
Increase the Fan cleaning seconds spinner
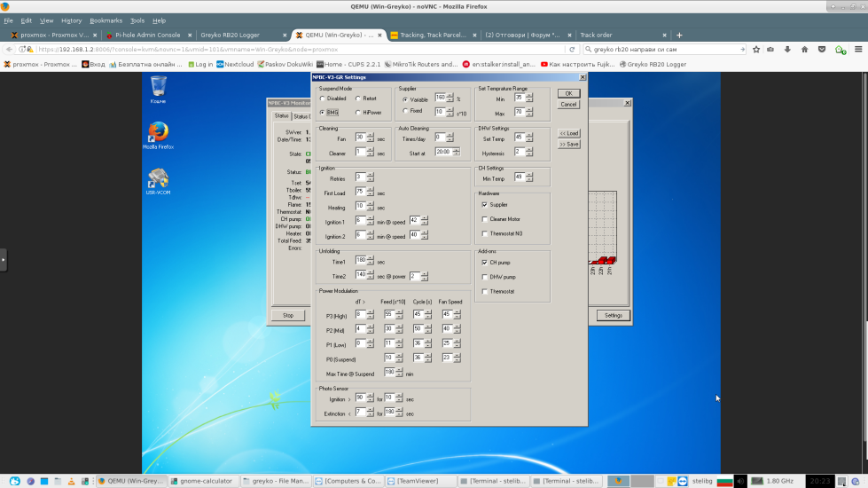point(371,135)
